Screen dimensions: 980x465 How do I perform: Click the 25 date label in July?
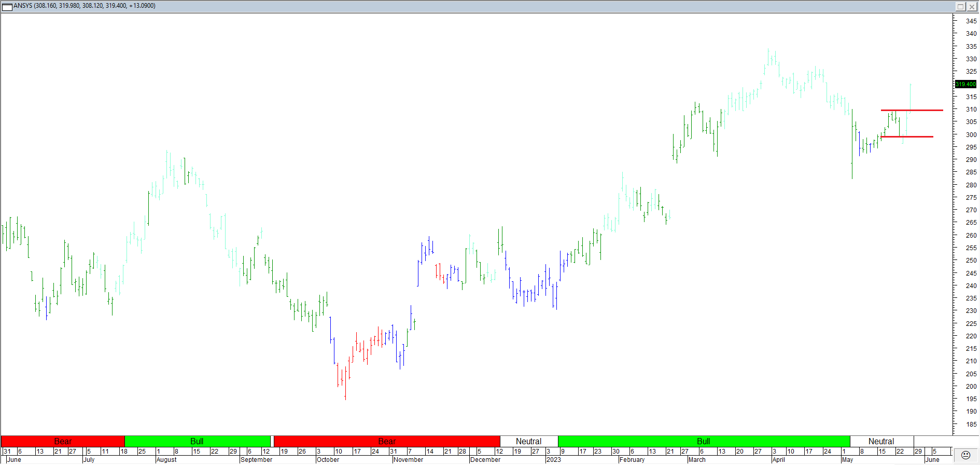142,452
